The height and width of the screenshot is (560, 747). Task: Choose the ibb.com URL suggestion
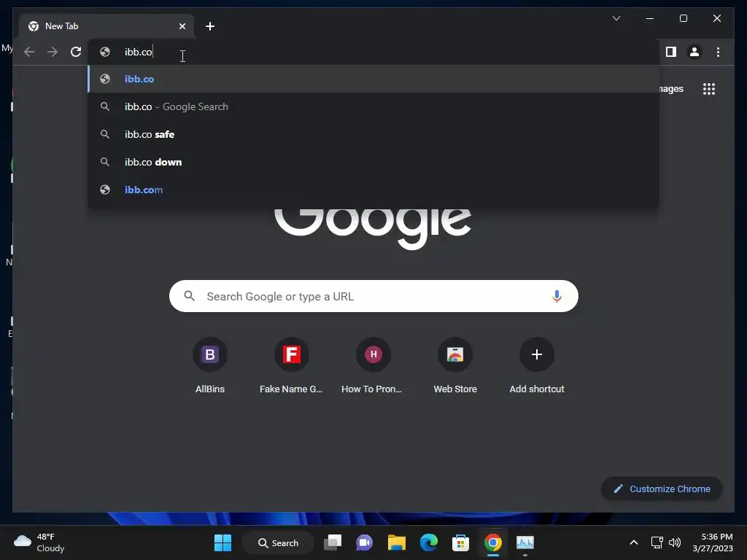point(373,190)
